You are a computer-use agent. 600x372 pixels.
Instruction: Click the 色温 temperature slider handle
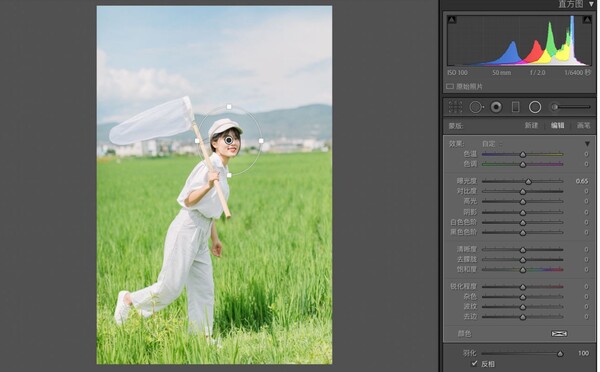click(x=523, y=154)
